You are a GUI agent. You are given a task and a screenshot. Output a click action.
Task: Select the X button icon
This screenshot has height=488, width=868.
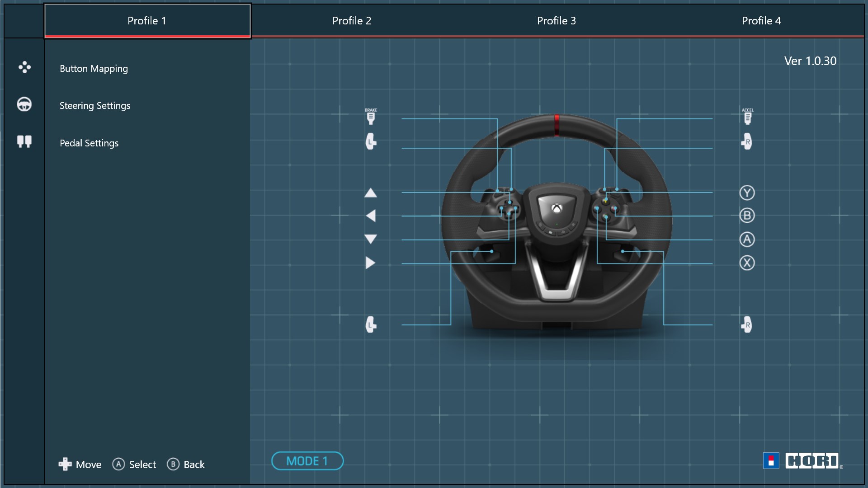click(747, 263)
